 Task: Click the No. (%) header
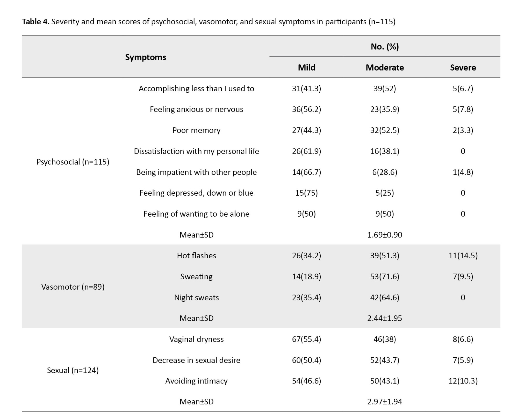click(385, 47)
